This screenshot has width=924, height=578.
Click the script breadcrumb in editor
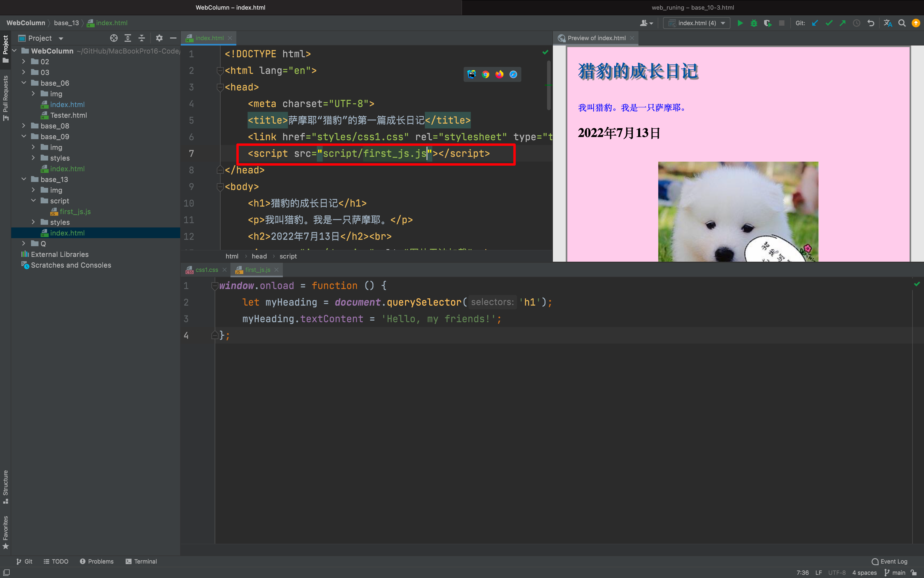[x=288, y=257]
